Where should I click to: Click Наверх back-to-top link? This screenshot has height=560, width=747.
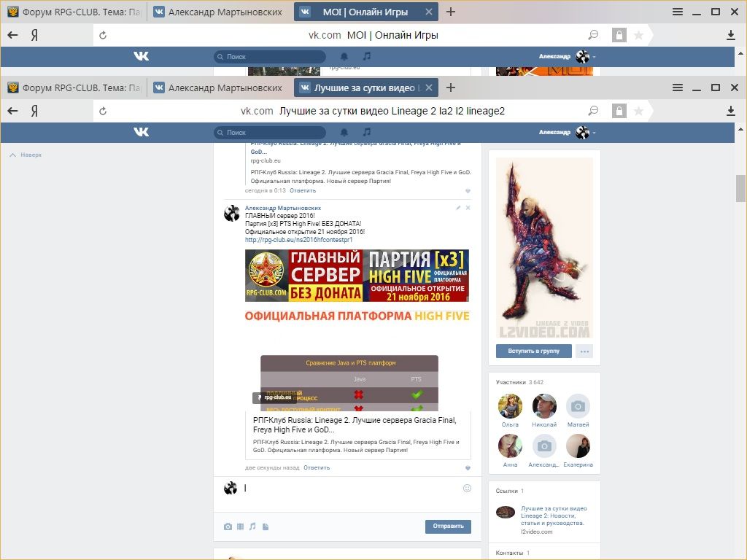pyautogui.click(x=26, y=155)
